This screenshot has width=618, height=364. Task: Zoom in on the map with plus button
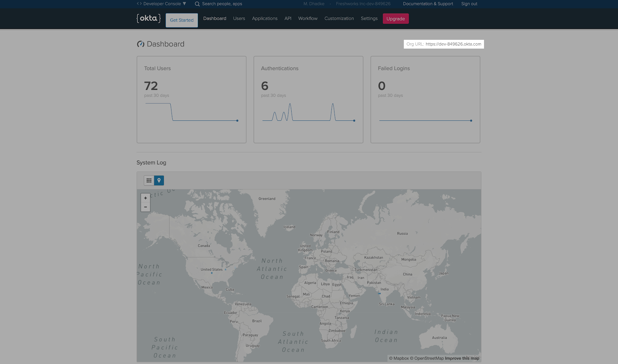(145, 198)
